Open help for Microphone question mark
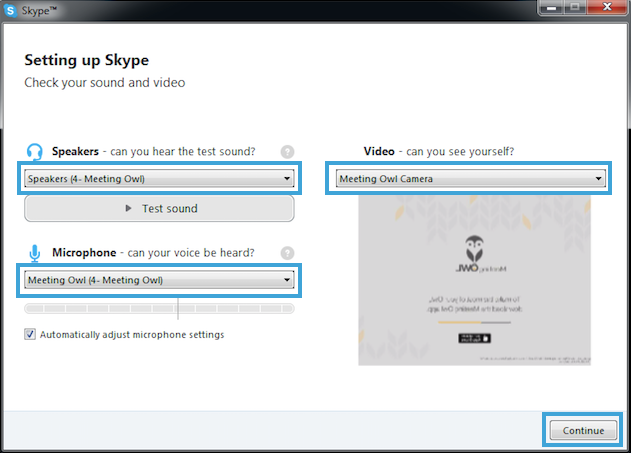 (x=287, y=253)
